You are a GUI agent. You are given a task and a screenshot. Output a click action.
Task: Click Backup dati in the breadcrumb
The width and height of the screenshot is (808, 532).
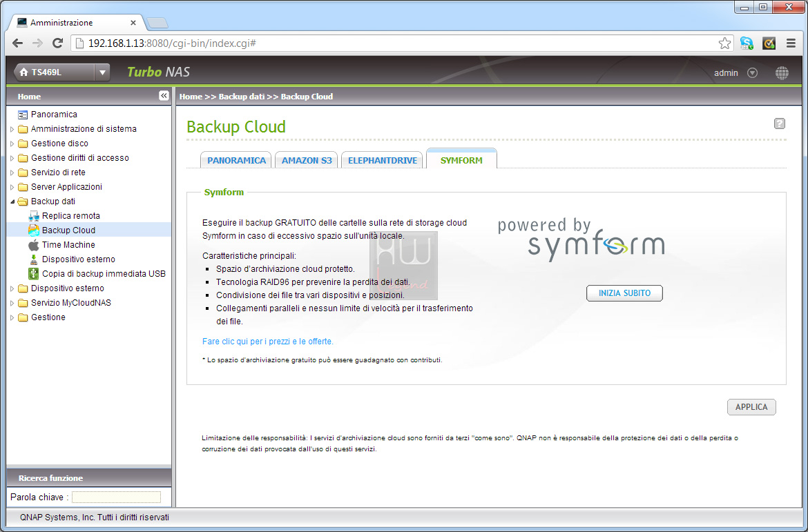pyautogui.click(x=242, y=97)
